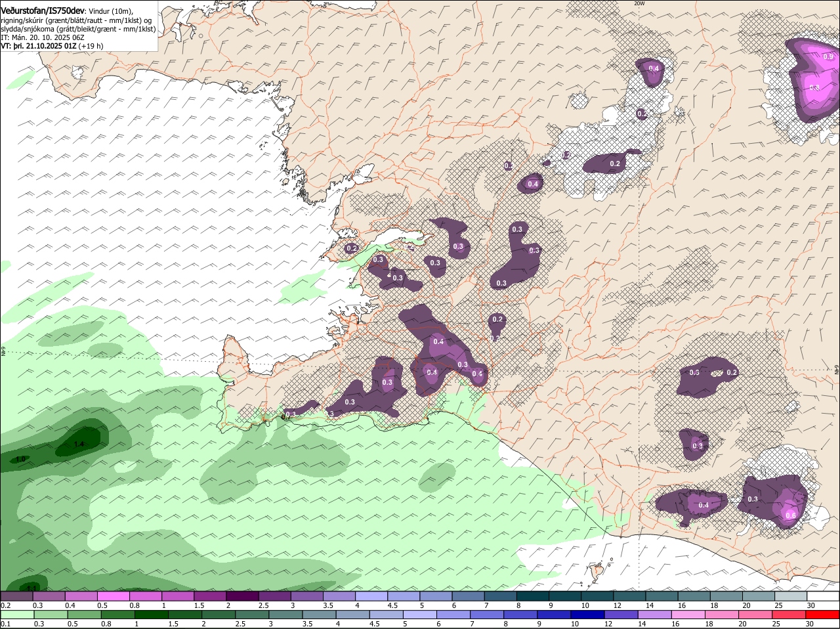Click the '1.5' label on snow legend row
This screenshot has width=840, height=629.
[x=199, y=605]
